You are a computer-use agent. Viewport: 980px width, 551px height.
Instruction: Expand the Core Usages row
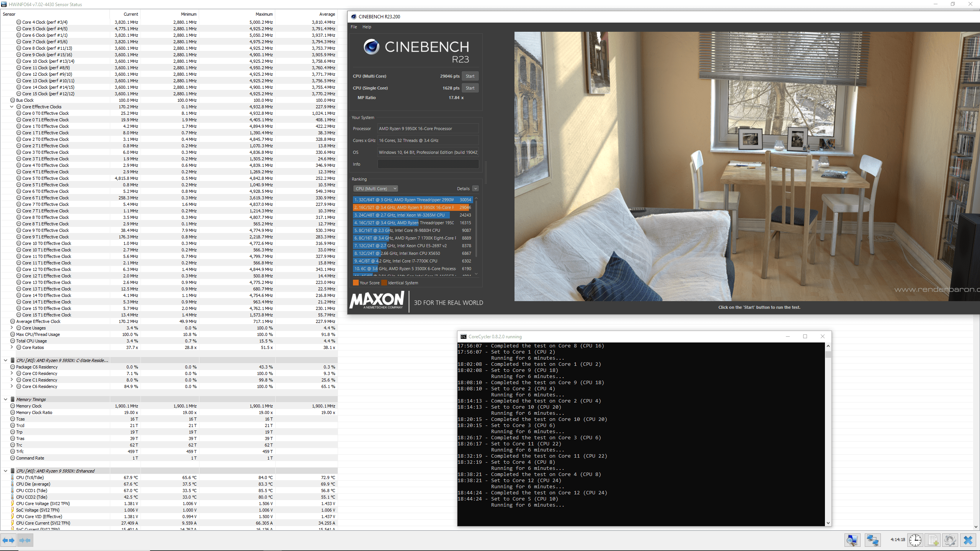11,328
